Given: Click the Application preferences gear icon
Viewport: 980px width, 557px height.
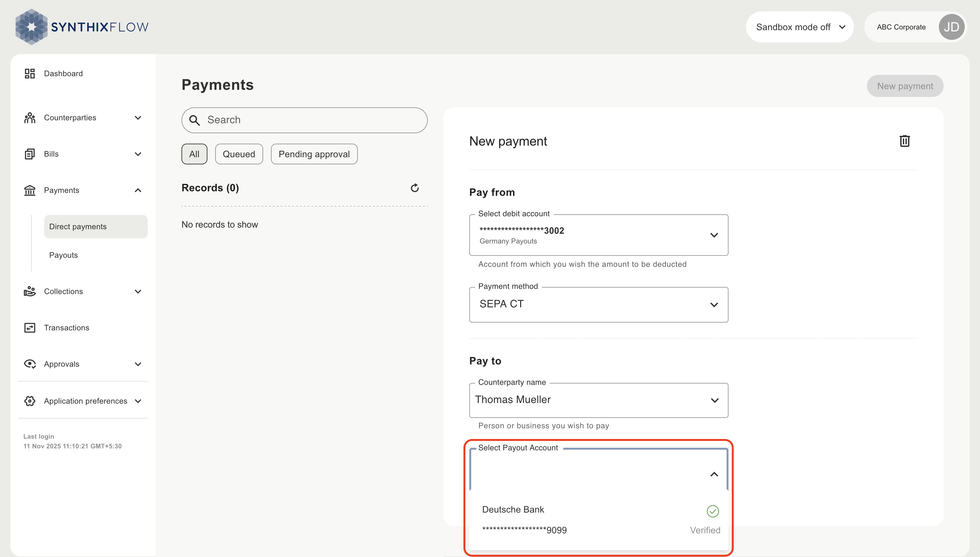Looking at the screenshot, I should 29,401.
